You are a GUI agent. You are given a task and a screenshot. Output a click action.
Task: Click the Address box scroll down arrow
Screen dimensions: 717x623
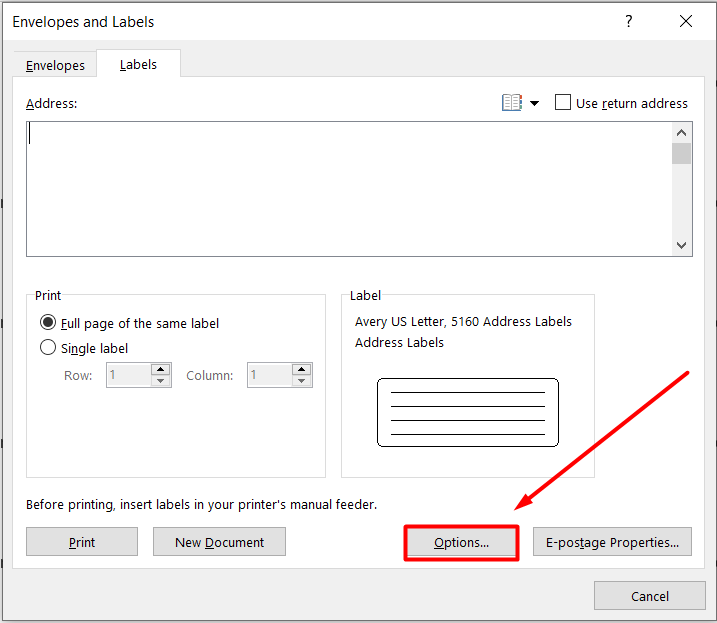pos(681,245)
